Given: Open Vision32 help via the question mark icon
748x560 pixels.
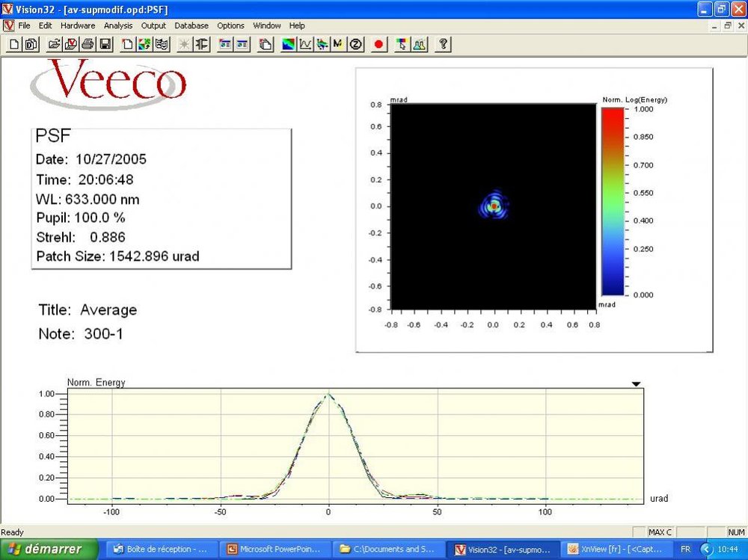Looking at the screenshot, I should 443,44.
